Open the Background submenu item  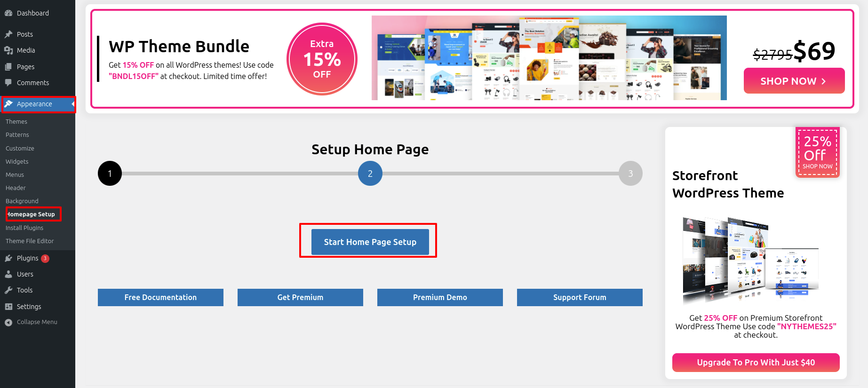pyautogui.click(x=22, y=201)
